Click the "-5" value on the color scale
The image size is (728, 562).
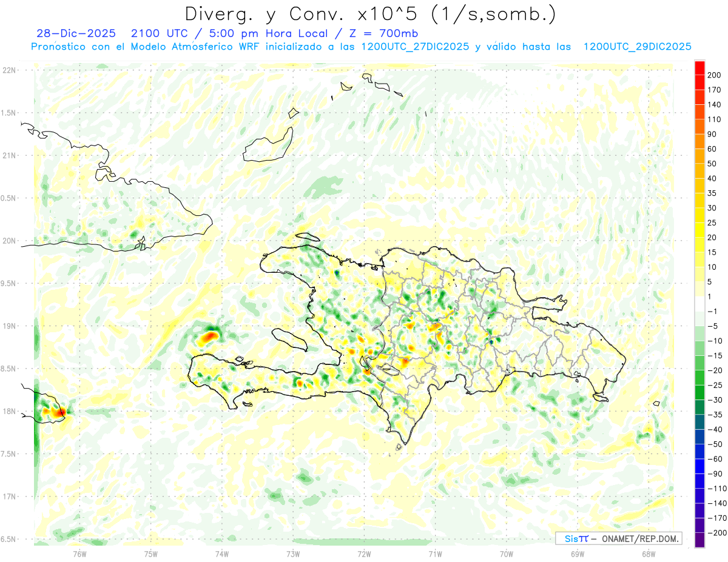click(x=712, y=326)
